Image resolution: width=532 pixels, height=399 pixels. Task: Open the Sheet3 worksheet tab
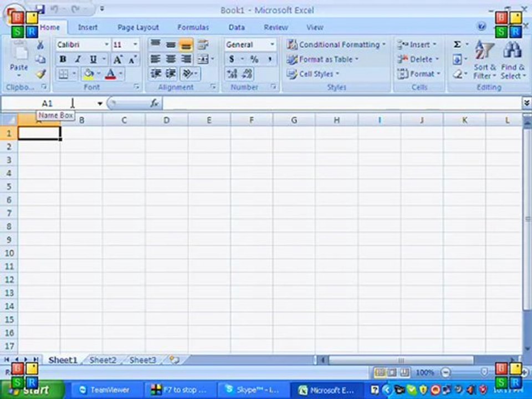(x=143, y=360)
